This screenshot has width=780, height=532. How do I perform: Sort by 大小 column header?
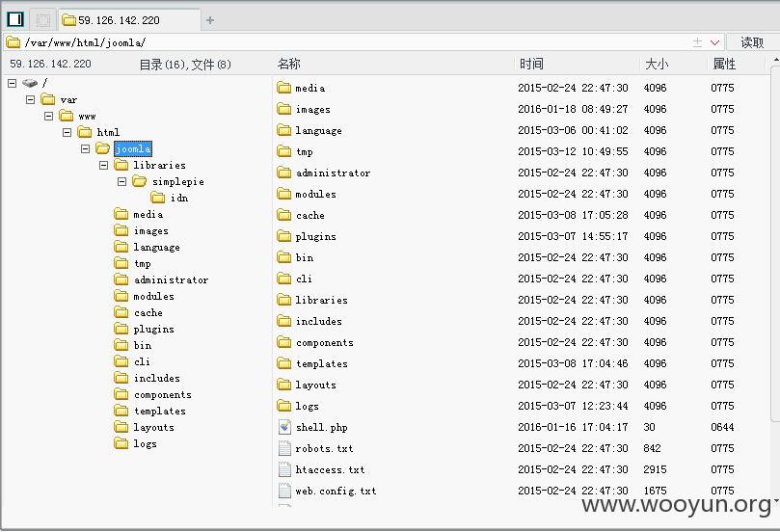coord(657,64)
